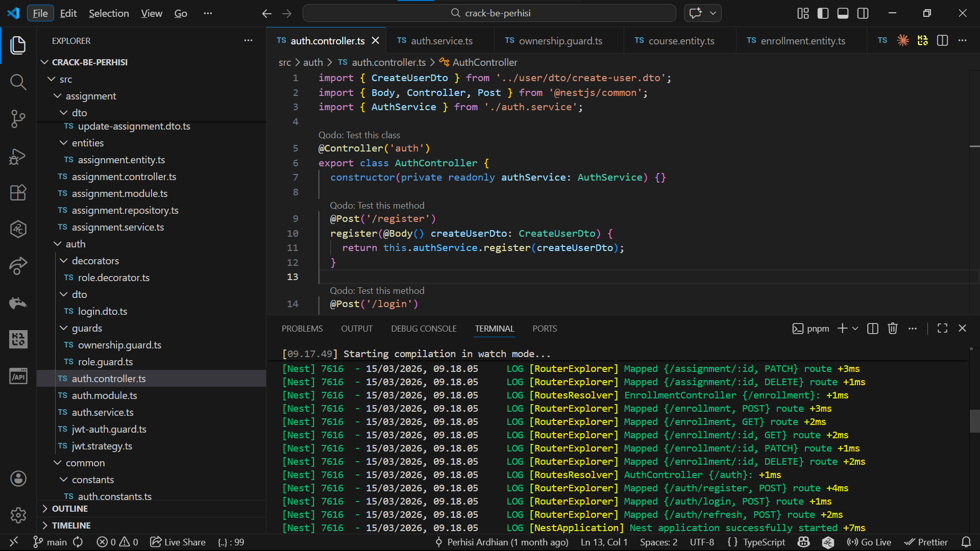Expand the OUTLINE section

70,509
